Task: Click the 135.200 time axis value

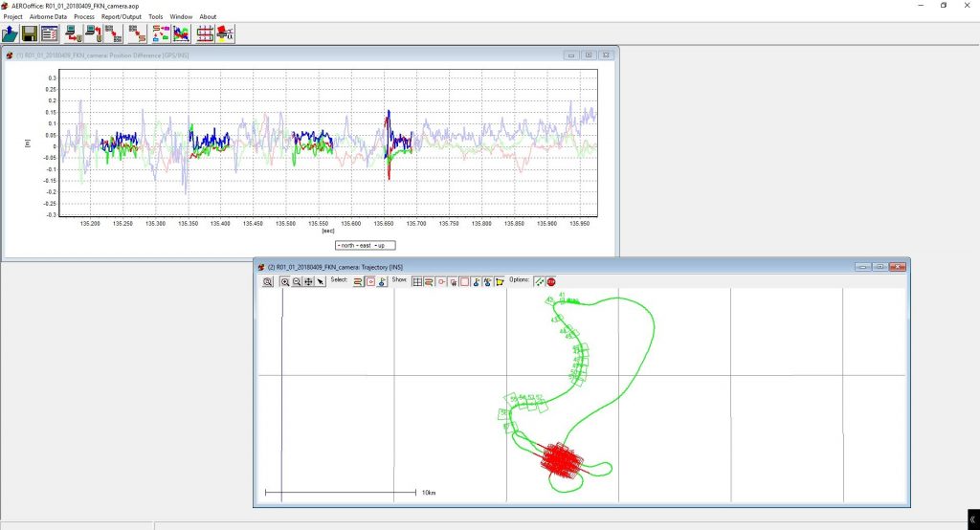Action: (90, 223)
